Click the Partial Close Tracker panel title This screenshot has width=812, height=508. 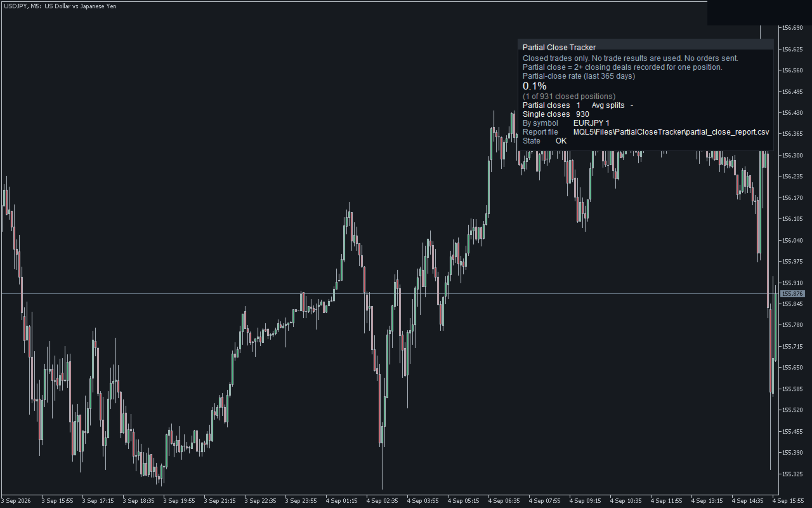coord(559,48)
